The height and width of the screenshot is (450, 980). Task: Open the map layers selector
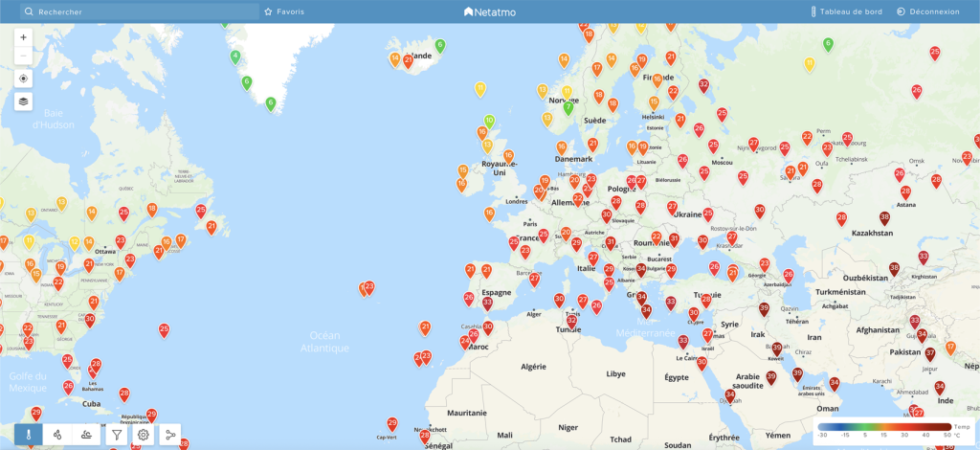[24, 101]
